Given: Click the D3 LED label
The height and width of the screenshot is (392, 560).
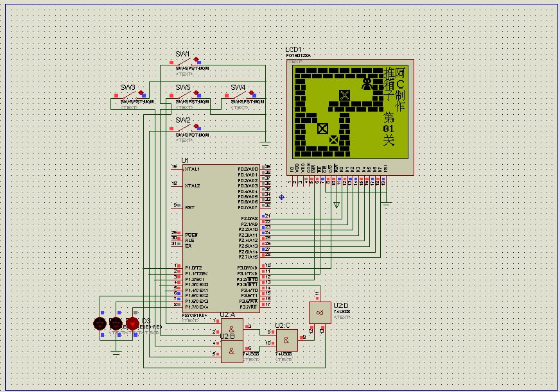Looking at the screenshot, I should [x=146, y=321].
